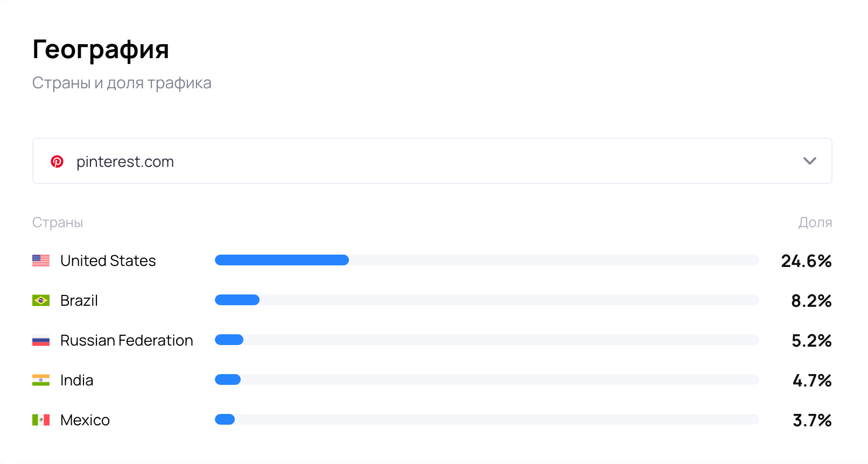This screenshot has height=464, width=868.
Task: Expand the site selector chevron arrow
Action: (809, 161)
